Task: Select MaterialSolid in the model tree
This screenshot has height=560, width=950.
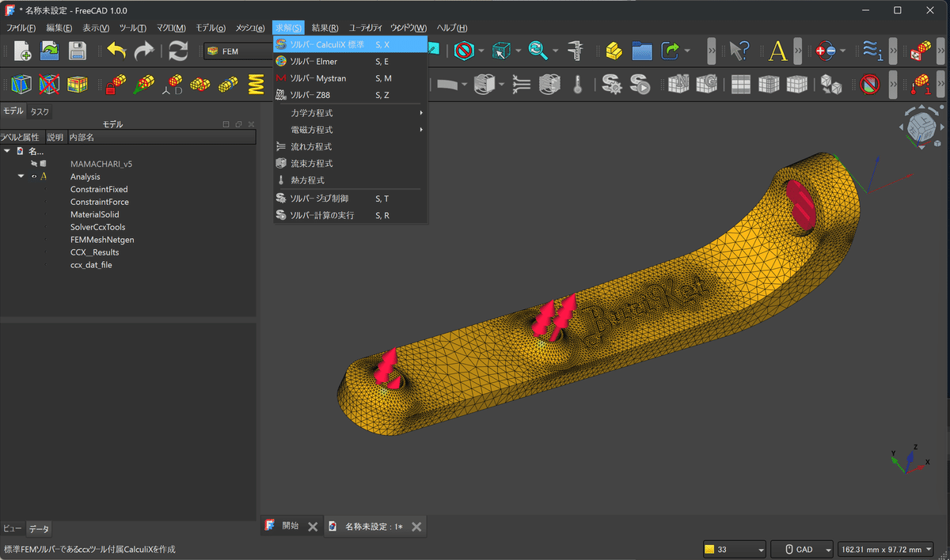Action: [95, 214]
